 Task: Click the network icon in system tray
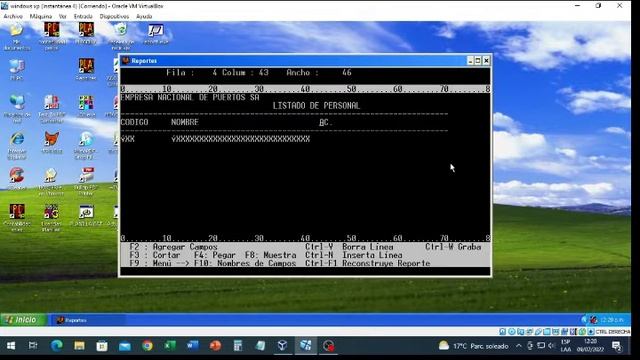coord(541,346)
